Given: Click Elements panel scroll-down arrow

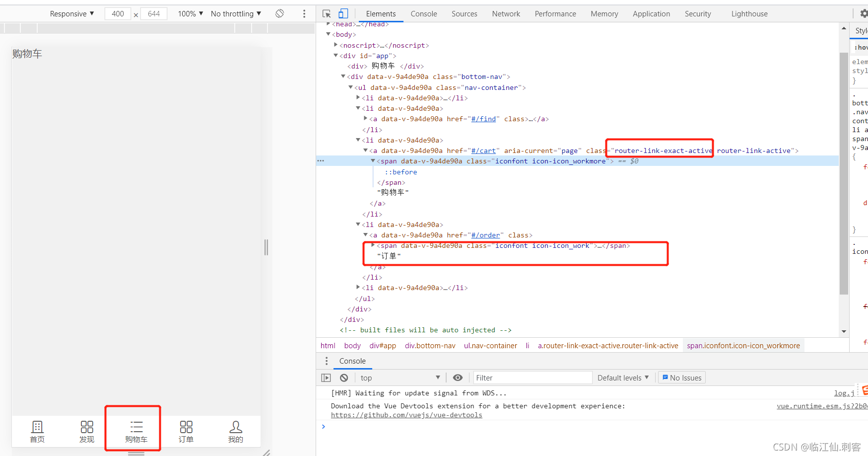Looking at the screenshot, I should (x=844, y=331).
